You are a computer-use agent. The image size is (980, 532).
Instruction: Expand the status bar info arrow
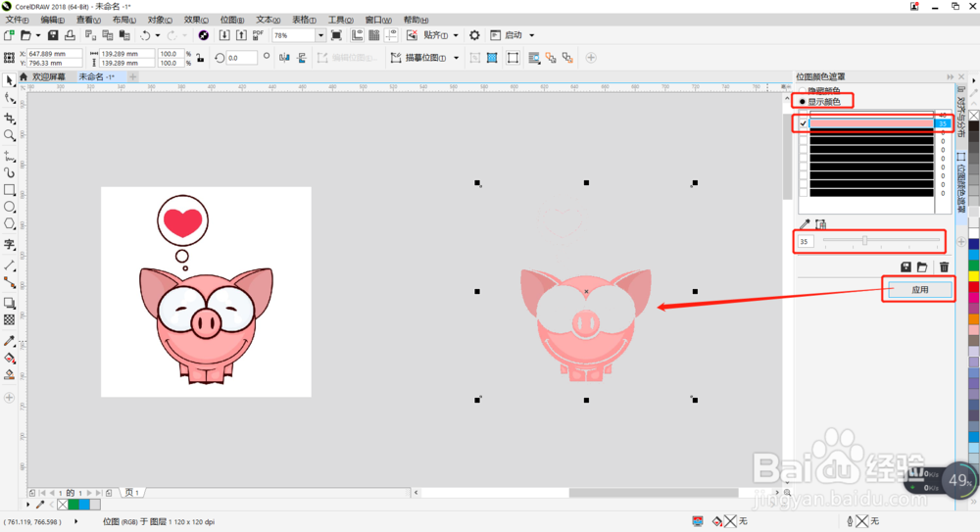[x=76, y=521]
